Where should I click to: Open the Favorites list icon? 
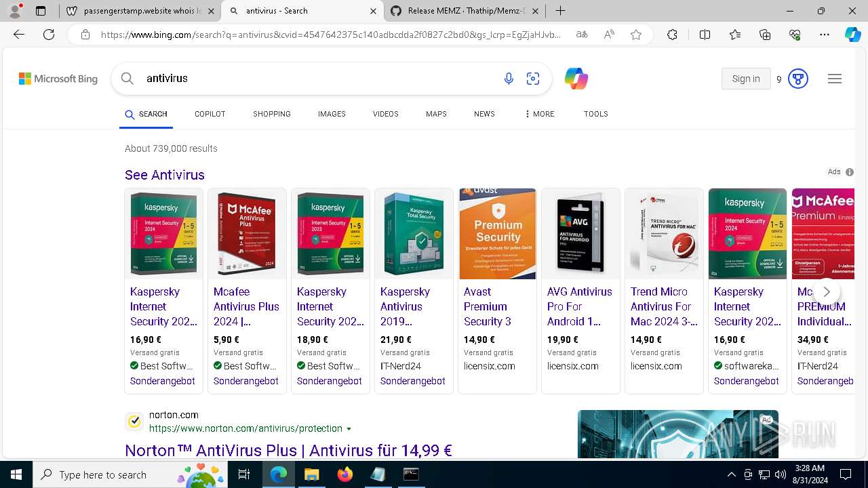tap(735, 35)
